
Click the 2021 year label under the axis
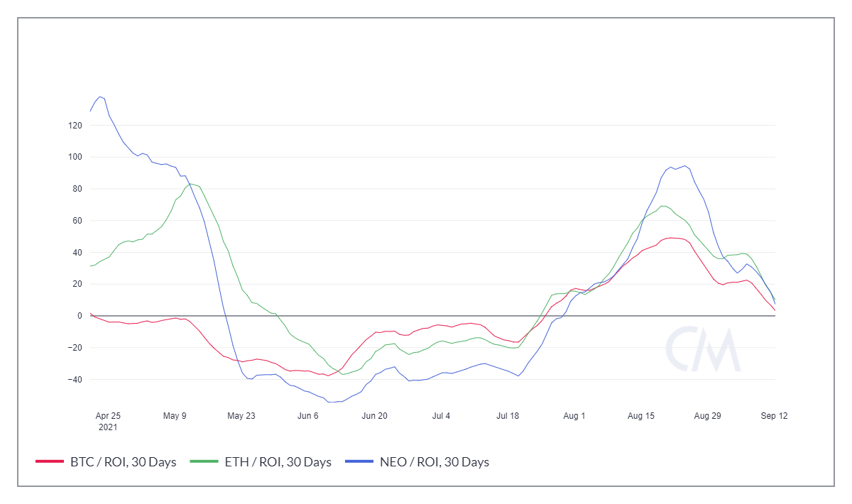tap(108, 427)
